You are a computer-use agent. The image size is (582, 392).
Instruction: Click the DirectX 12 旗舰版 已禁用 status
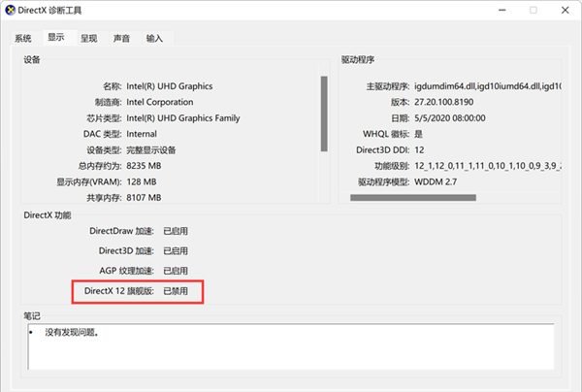click(175, 290)
